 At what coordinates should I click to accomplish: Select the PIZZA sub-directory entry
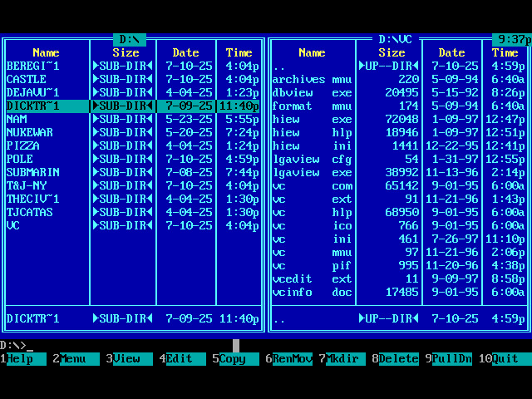(x=23, y=145)
